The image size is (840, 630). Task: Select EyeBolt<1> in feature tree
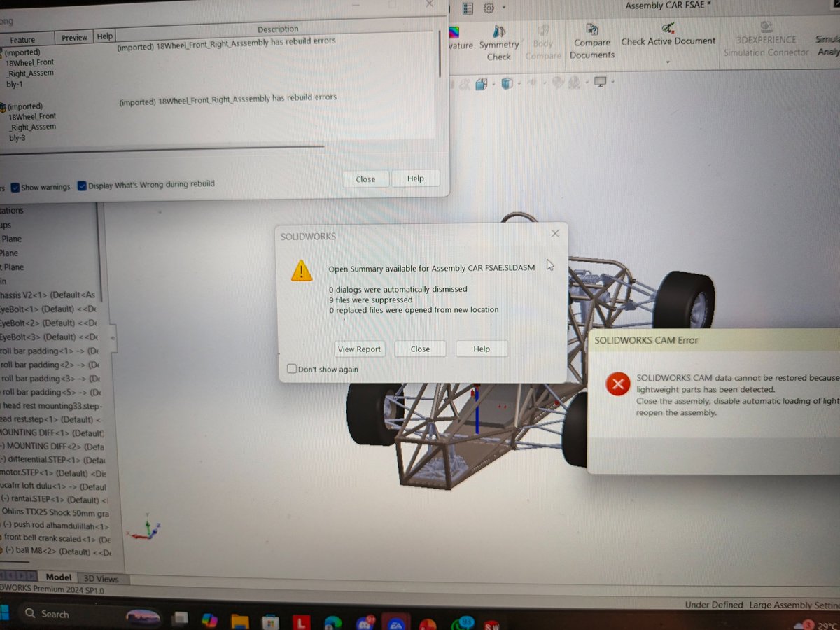click(48, 309)
